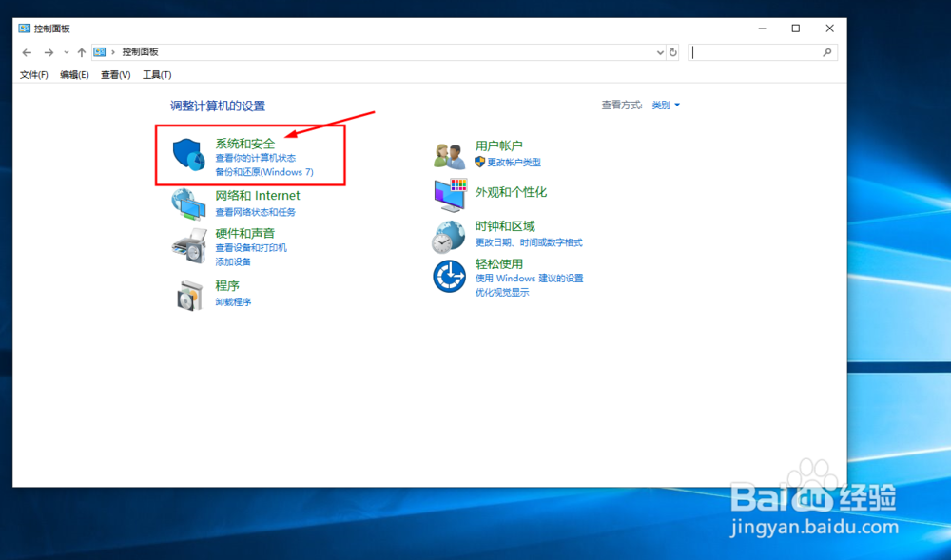Open Clock and Region globe-clock icon
The height and width of the screenshot is (560, 951).
pos(448,237)
